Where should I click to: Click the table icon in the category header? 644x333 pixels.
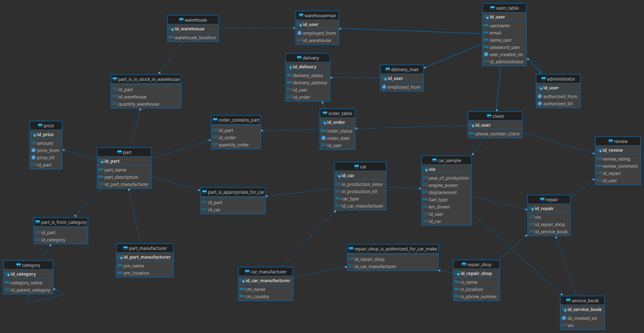click(18, 265)
